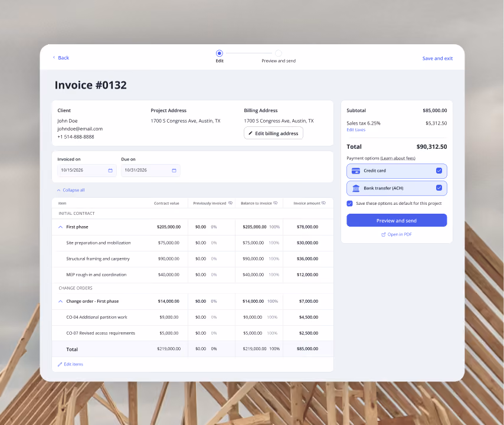Click client phone +1 514-888-8888
Viewport: 504px width, 425px height.
(76, 137)
